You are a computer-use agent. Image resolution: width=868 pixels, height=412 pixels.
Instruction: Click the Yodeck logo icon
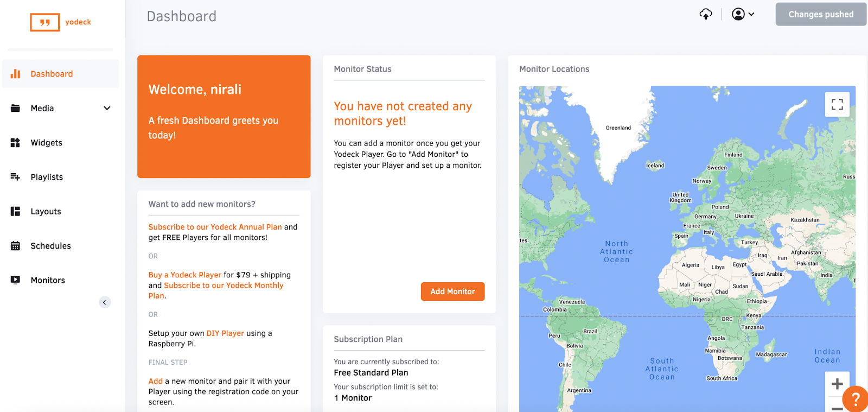45,22
